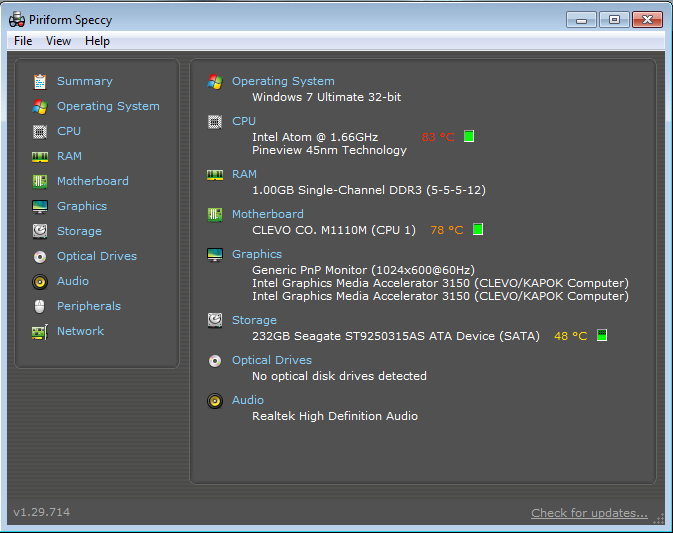Open the Audio speaker icon in sidebar

coord(40,281)
